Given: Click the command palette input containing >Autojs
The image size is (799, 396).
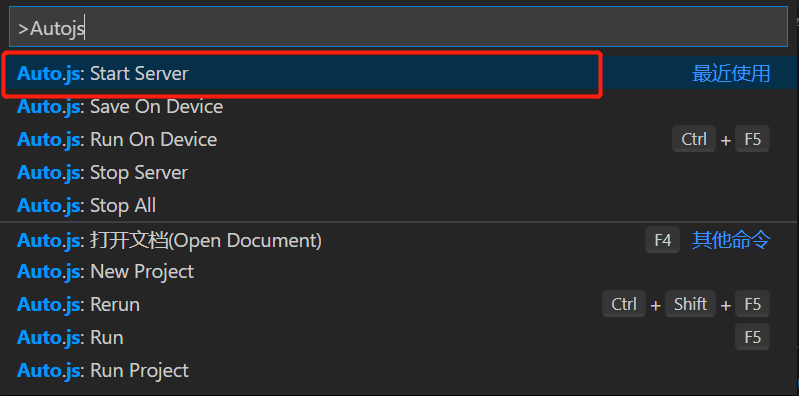Looking at the screenshot, I should [398, 28].
